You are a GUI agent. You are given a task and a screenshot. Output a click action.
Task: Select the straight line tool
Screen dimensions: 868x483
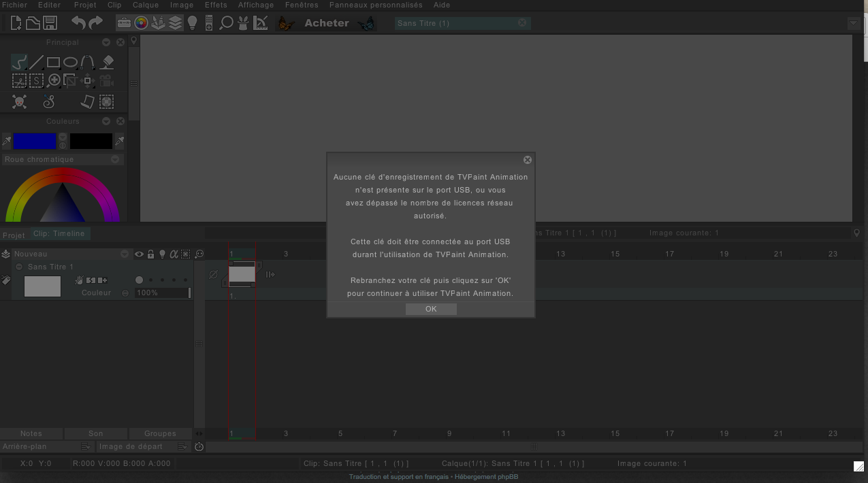pos(37,63)
